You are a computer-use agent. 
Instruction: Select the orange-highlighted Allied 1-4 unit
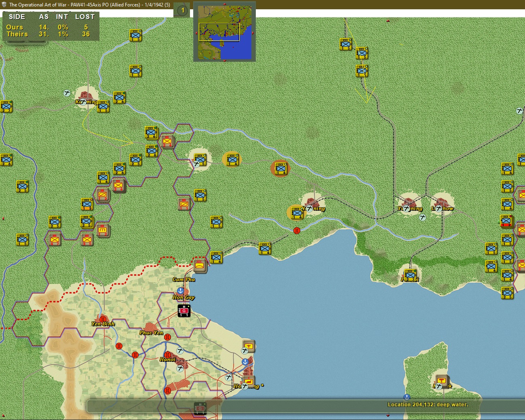pos(280,168)
